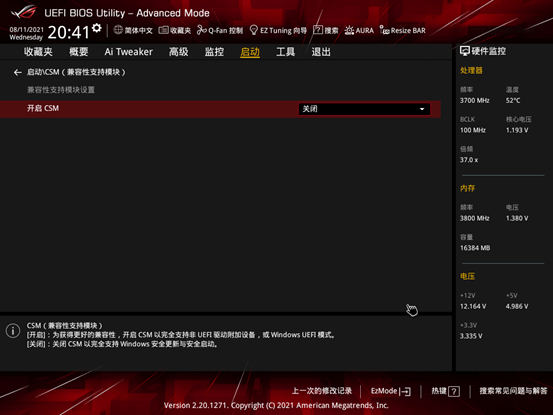
Task: Open Q-Fan 控制 fan icon
Action: (x=202, y=30)
